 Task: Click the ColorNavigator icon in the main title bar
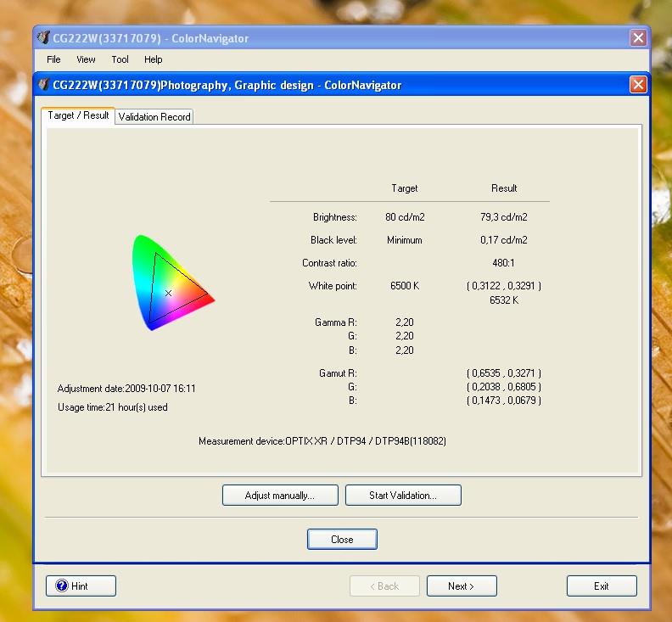(44, 38)
